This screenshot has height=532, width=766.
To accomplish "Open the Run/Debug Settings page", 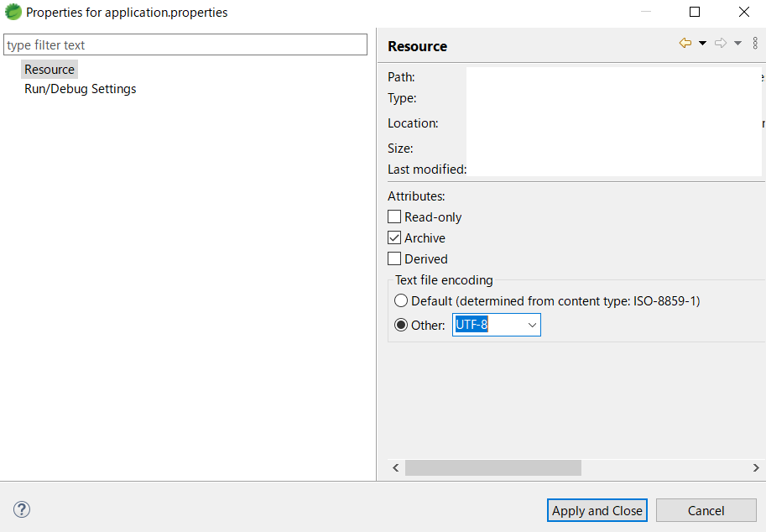I will [x=80, y=89].
